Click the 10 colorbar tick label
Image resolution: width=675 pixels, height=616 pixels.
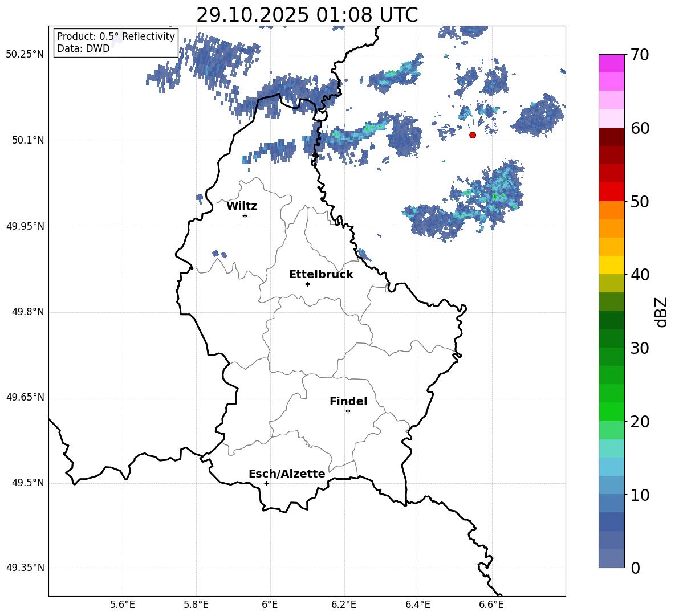point(640,495)
